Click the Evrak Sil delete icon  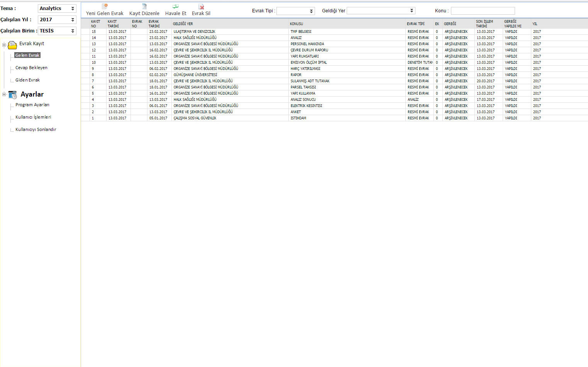[201, 7]
